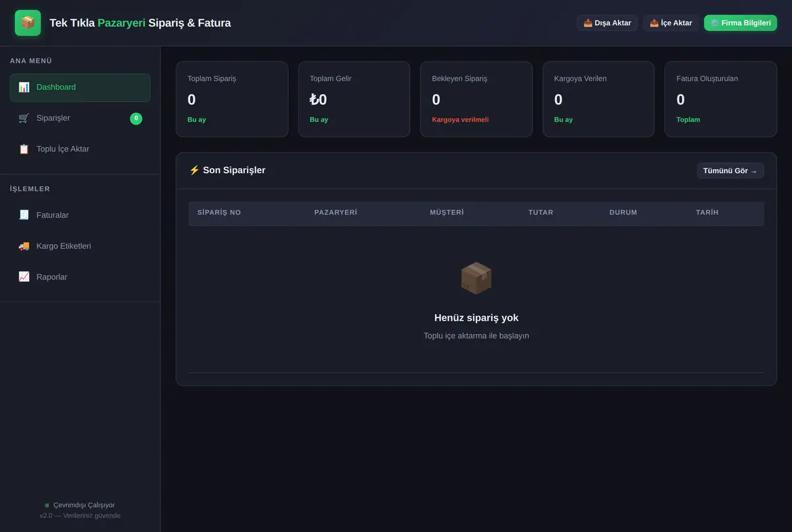Click the 'Henüz sipariş yok' message
792x532 pixels.
477,318
